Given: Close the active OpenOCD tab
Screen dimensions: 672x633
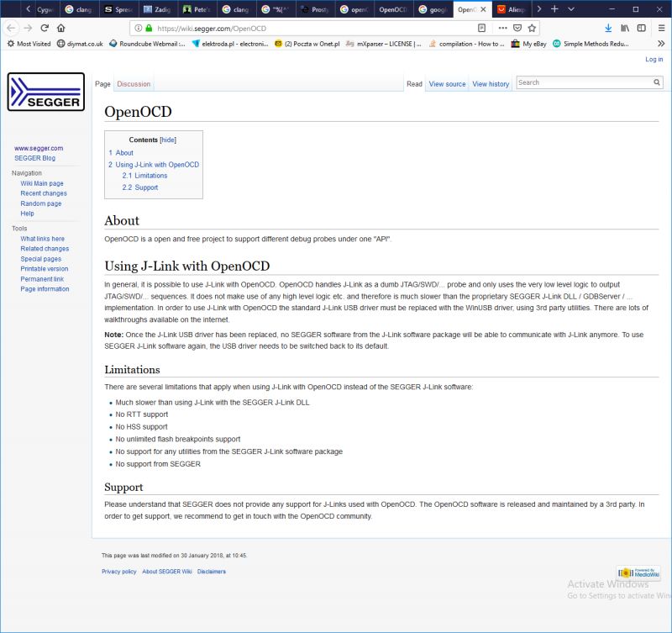Looking at the screenshot, I should 484,9.
